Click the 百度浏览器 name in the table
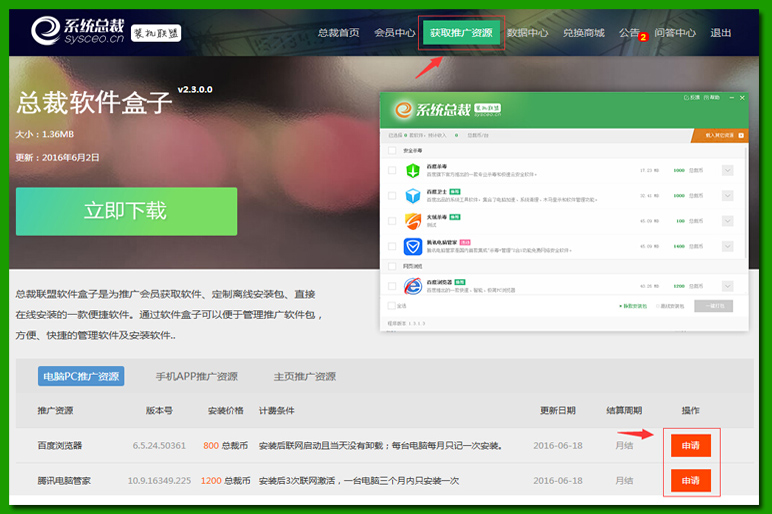The width and height of the screenshot is (772, 514). 60,446
